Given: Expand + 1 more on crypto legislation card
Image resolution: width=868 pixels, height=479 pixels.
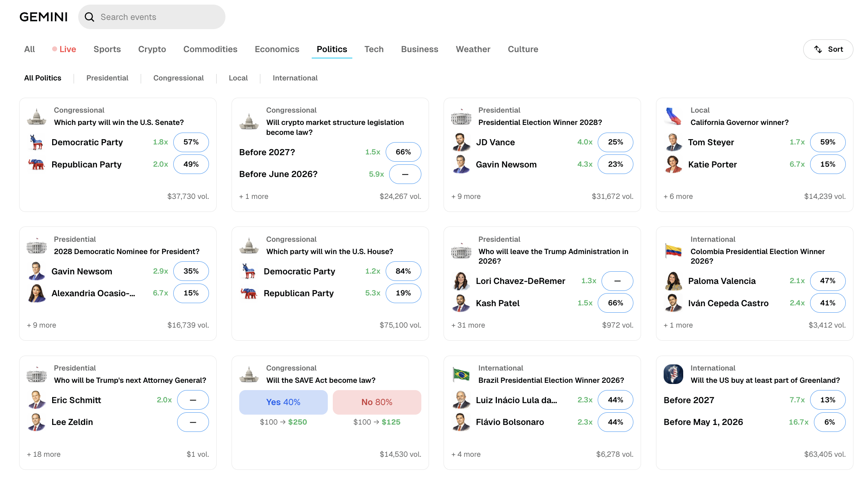Looking at the screenshot, I should click(254, 196).
